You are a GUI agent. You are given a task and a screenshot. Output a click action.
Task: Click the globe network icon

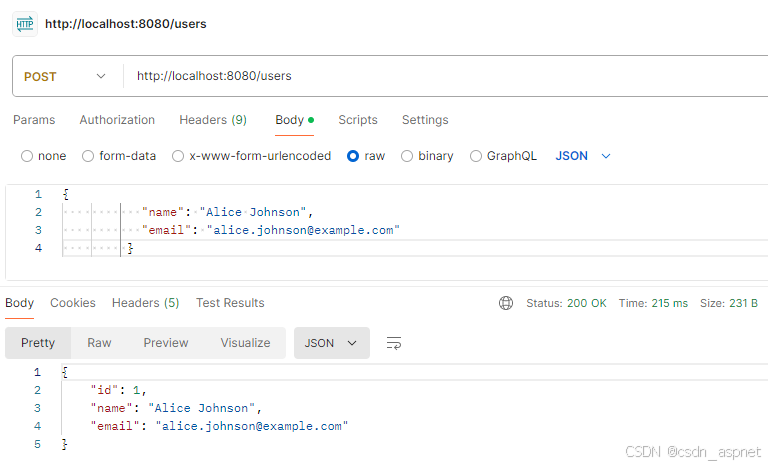[505, 303]
